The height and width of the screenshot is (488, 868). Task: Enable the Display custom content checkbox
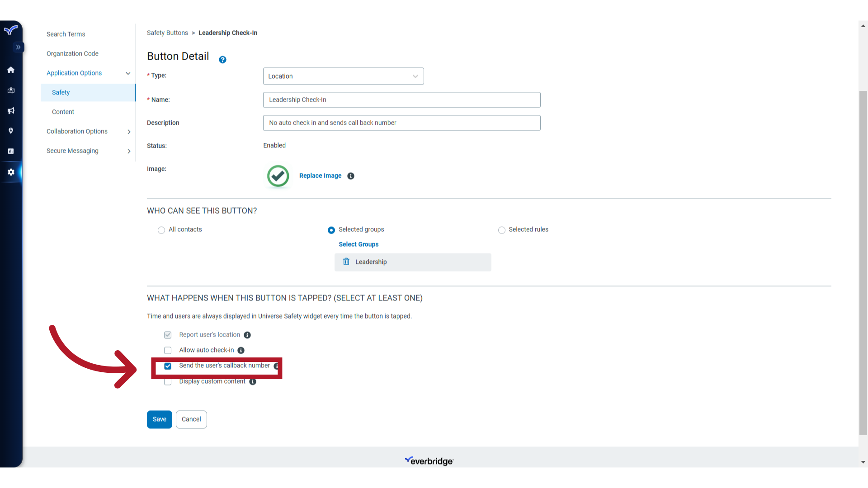168,381
